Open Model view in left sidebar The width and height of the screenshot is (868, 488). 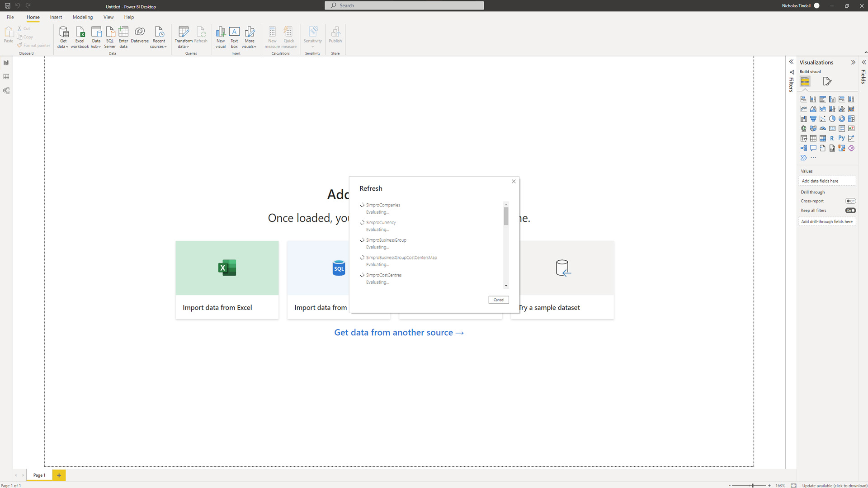[x=6, y=91]
